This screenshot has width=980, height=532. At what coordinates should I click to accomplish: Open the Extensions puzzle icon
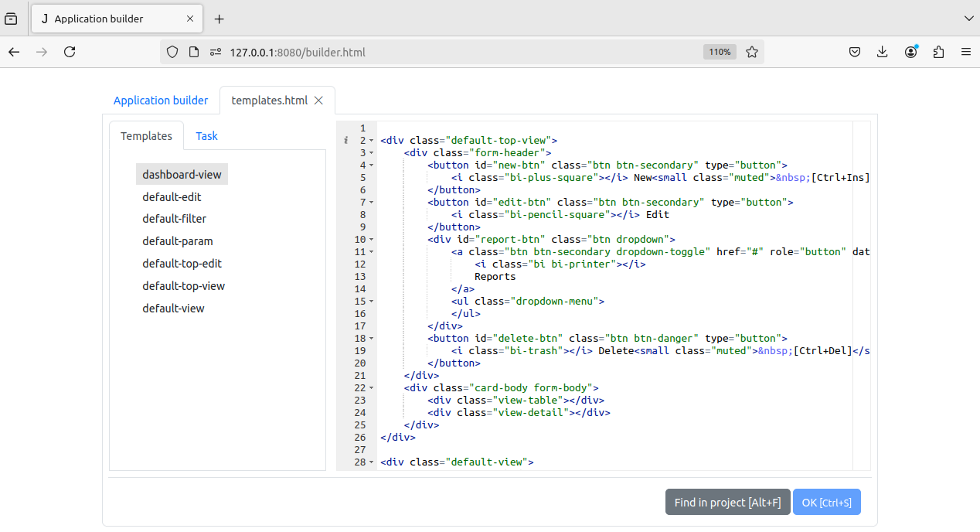[x=938, y=52]
